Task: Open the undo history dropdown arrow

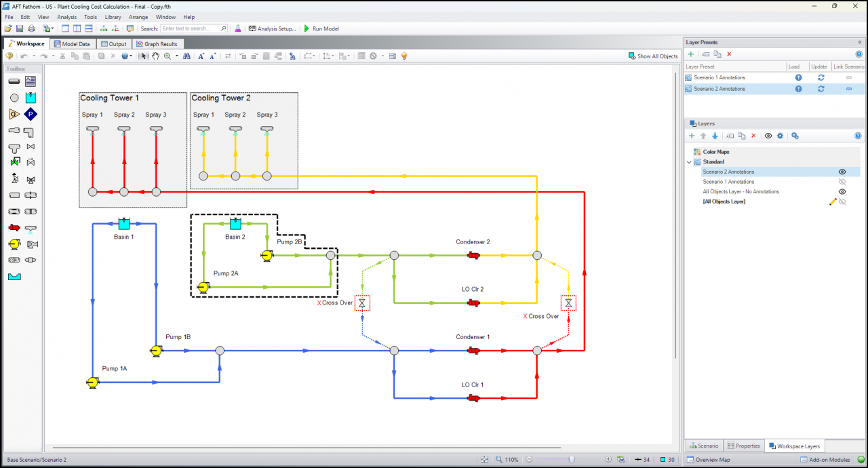Action: [x=34, y=56]
